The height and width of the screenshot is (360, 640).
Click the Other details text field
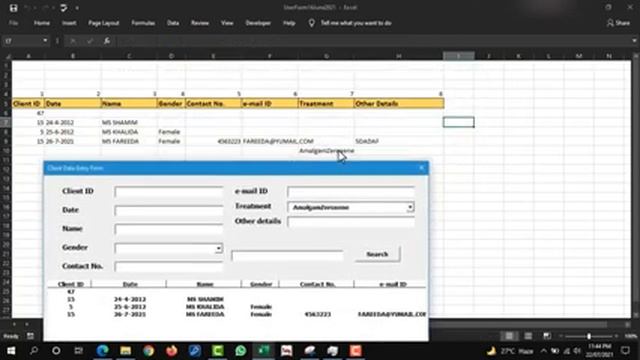pos(351,222)
